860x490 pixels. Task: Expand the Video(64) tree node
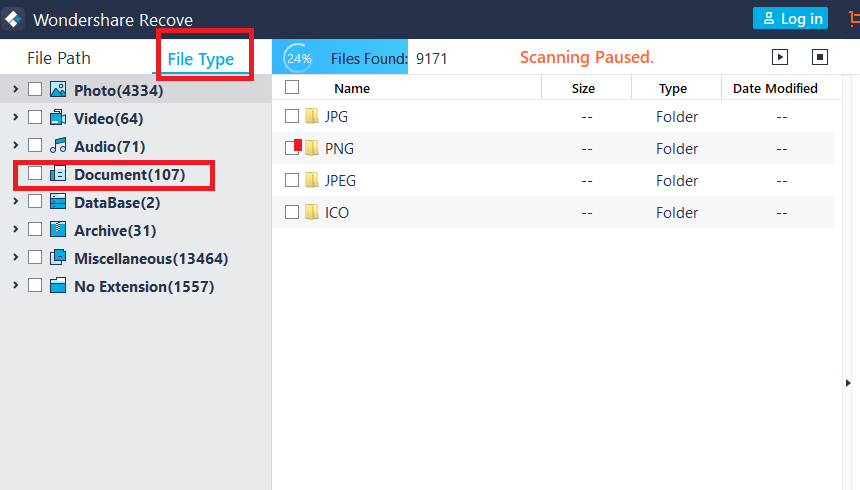[15, 117]
